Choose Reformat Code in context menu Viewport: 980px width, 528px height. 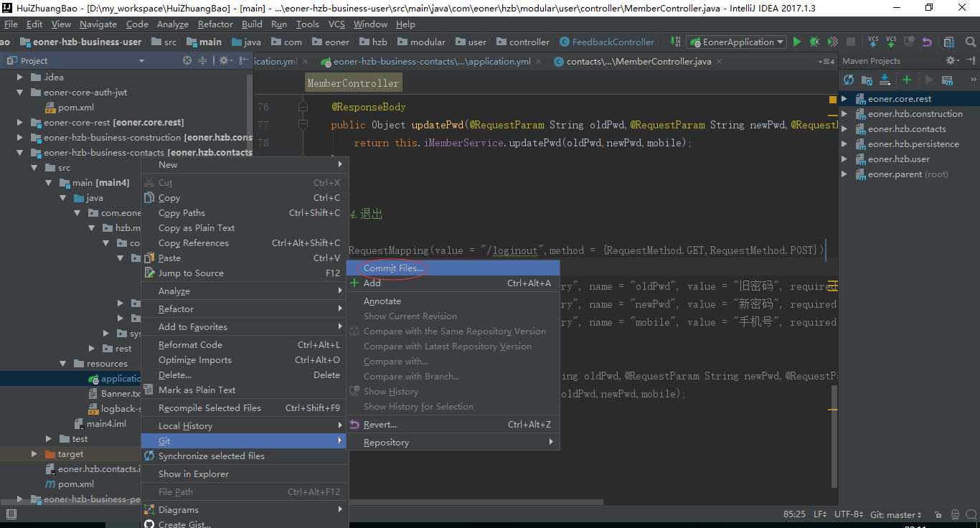245,344
